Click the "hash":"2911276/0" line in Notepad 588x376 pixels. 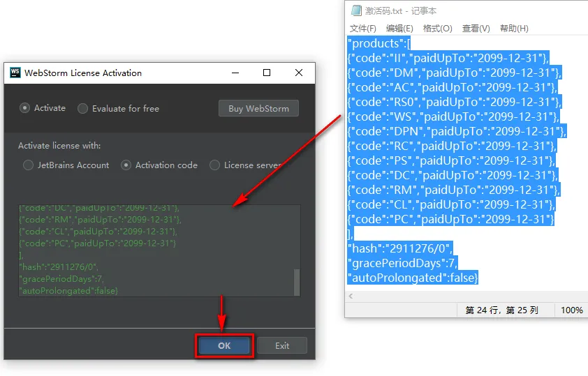[400, 248]
